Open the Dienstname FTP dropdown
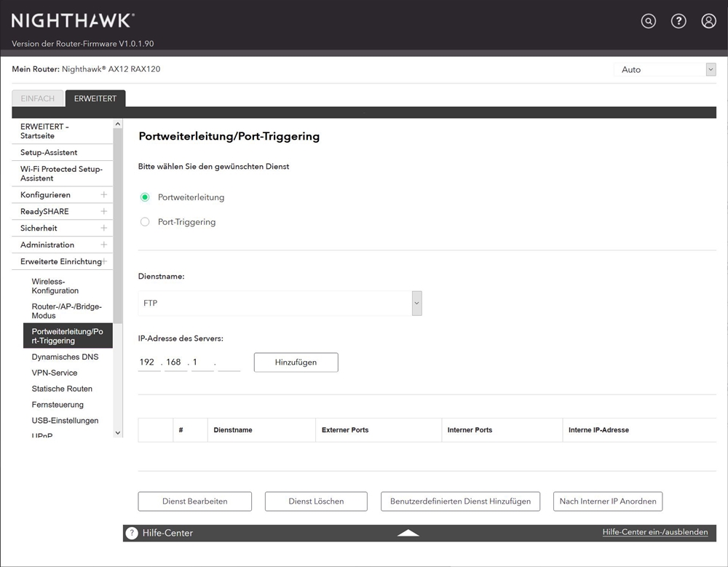 (x=280, y=303)
